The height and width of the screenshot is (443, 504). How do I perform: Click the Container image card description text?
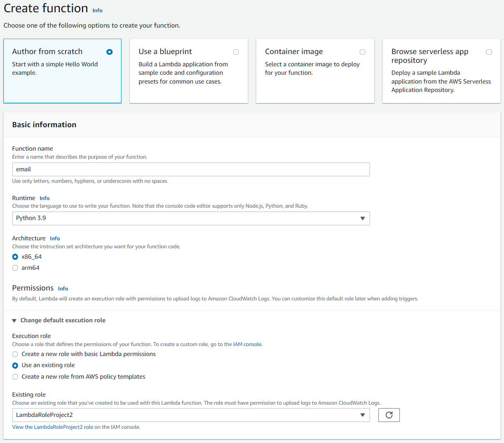312,69
